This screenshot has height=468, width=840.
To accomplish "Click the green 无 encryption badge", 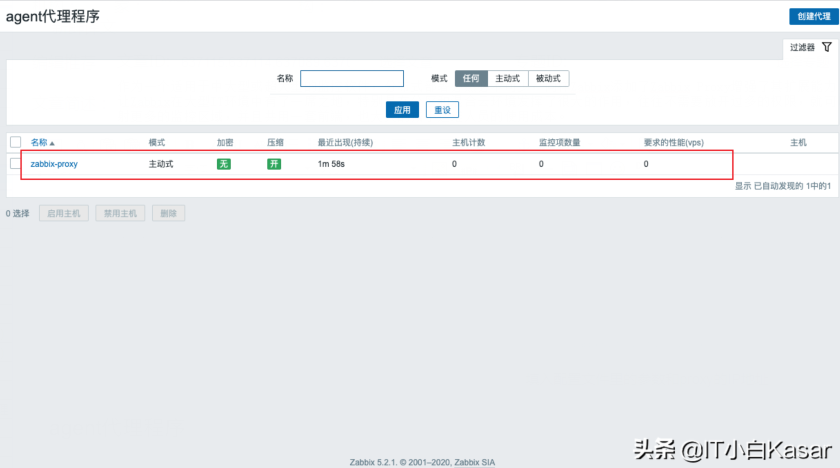I will (224, 164).
